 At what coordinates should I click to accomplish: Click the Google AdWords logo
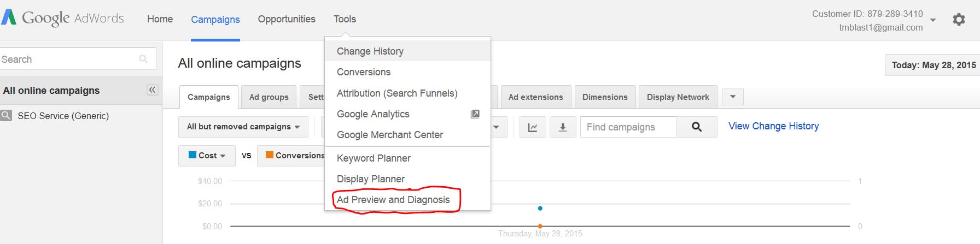[x=62, y=18]
